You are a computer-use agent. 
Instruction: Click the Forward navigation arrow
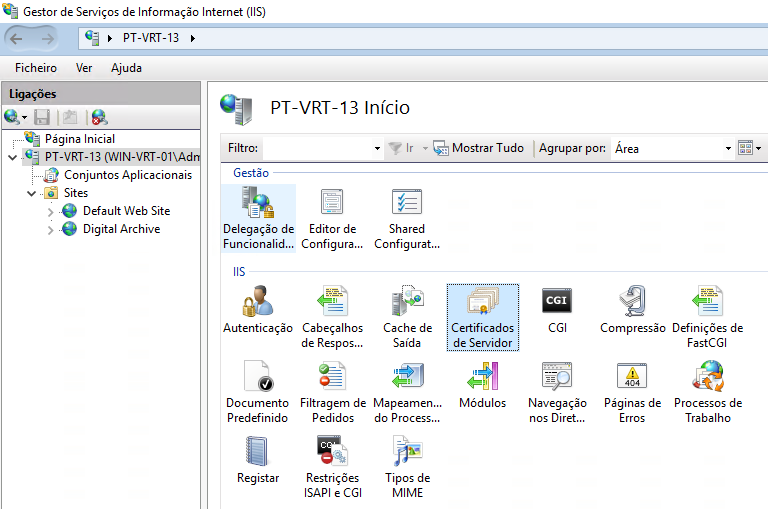point(48,39)
